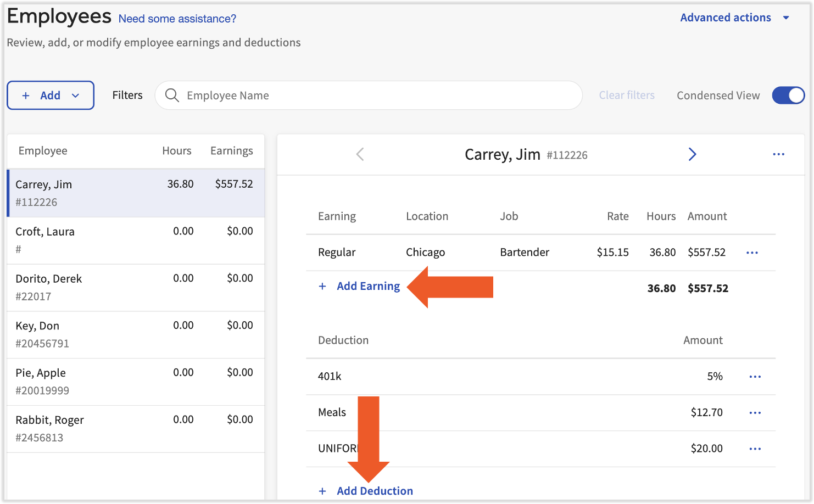
Task: Click the search magnifier icon
Action: [x=172, y=96]
